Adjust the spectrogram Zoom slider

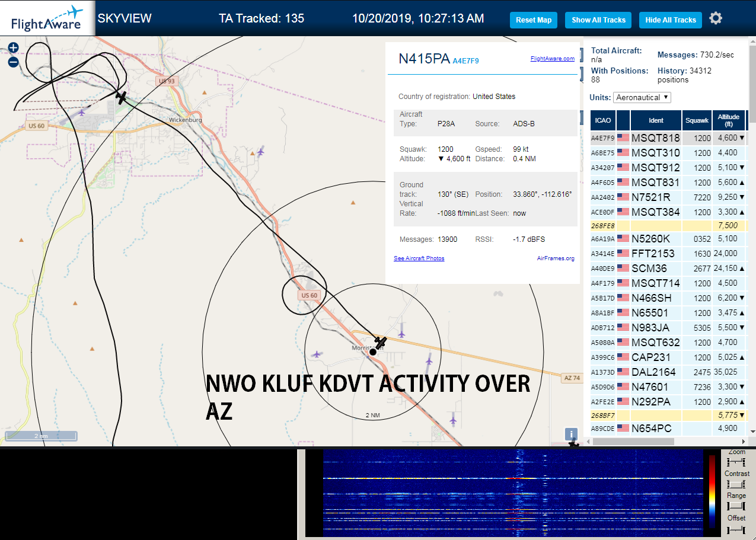(x=736, y=462)
